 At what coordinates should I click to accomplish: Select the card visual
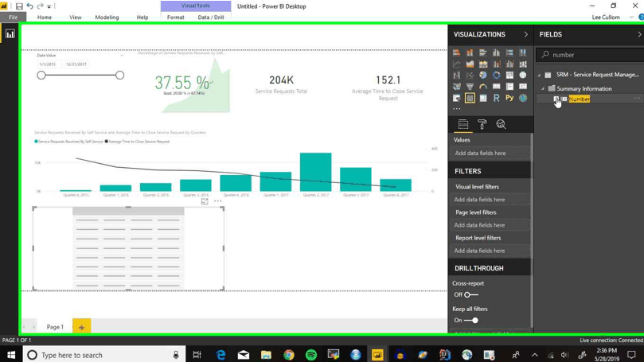point(497,87)
